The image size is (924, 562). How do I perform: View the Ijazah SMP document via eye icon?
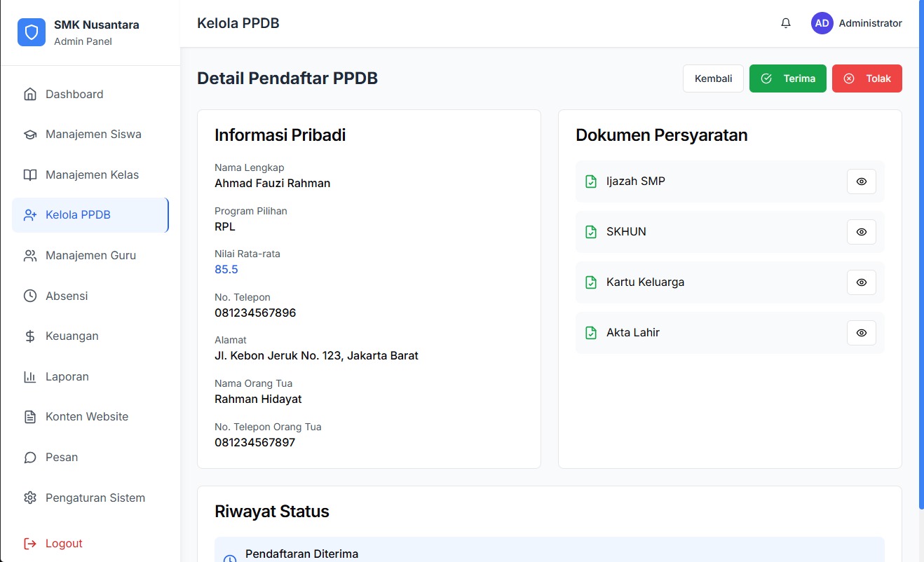click(861, 181)
